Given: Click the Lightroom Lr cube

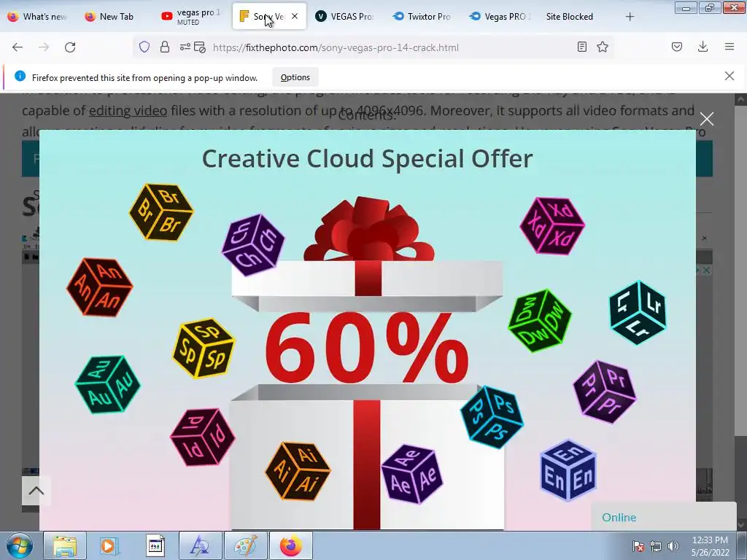Looking at the screenshot, I should pyautogui.click(x=638, y=312).
